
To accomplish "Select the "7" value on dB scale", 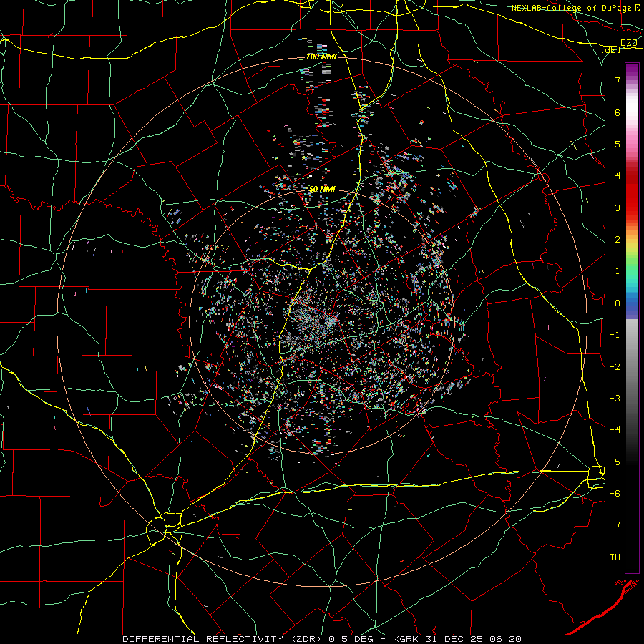I will (x=618, y=80).
